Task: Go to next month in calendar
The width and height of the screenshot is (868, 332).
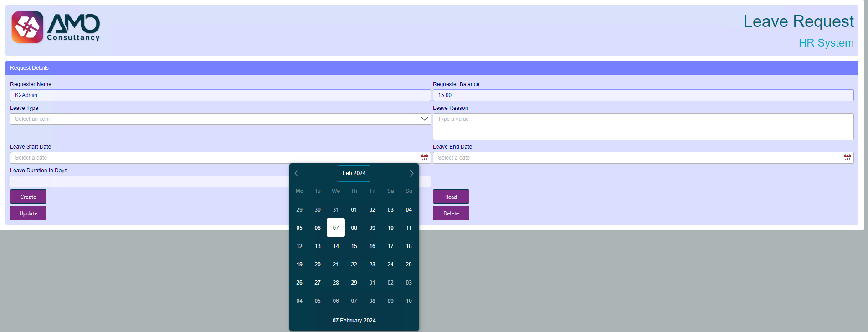Action: coord(411,173)
